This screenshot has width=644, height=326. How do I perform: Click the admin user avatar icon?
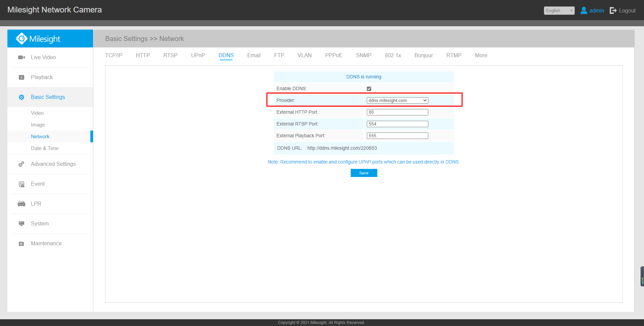(x=584, y=10)
